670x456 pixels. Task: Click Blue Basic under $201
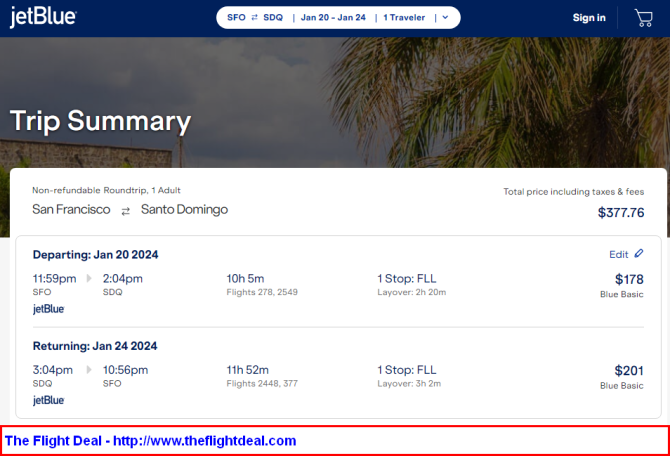tap(622, 386)
